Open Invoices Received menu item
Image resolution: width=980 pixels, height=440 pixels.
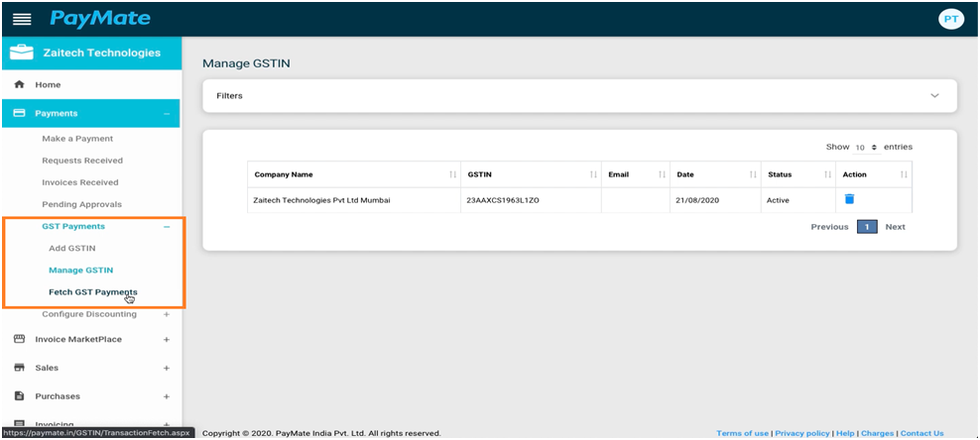(x=80, y=182)
